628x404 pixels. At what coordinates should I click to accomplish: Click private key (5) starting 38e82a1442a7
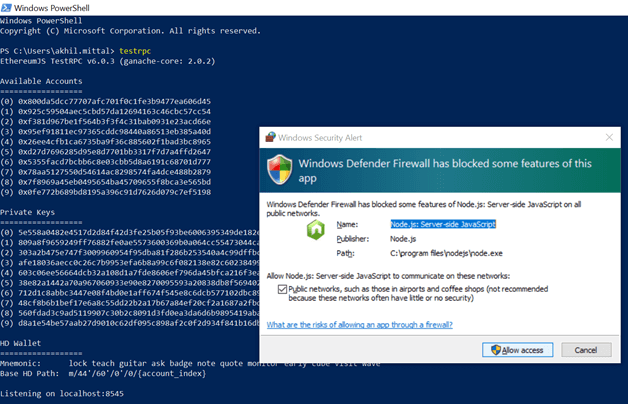click(x=139, y=283)
